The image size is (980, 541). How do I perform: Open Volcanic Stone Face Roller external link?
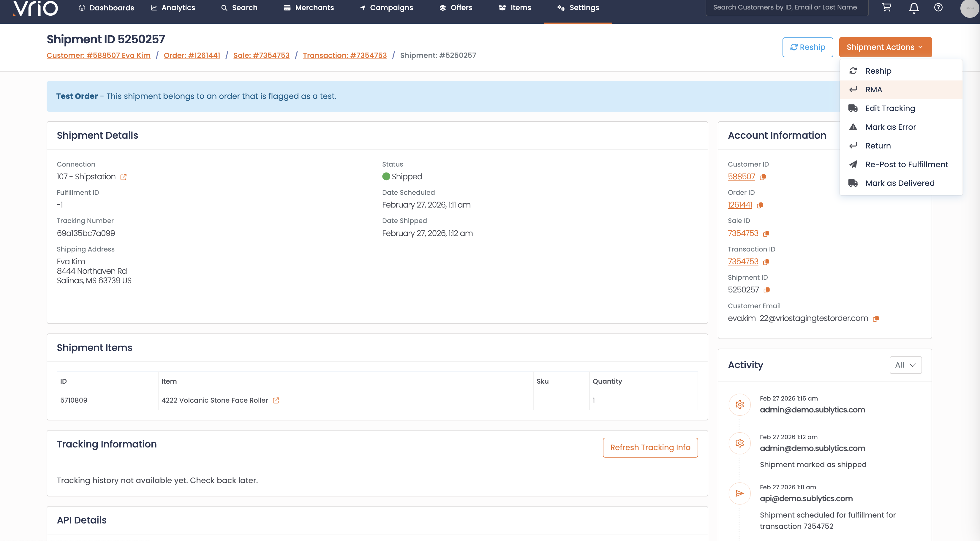coord(276,400)
